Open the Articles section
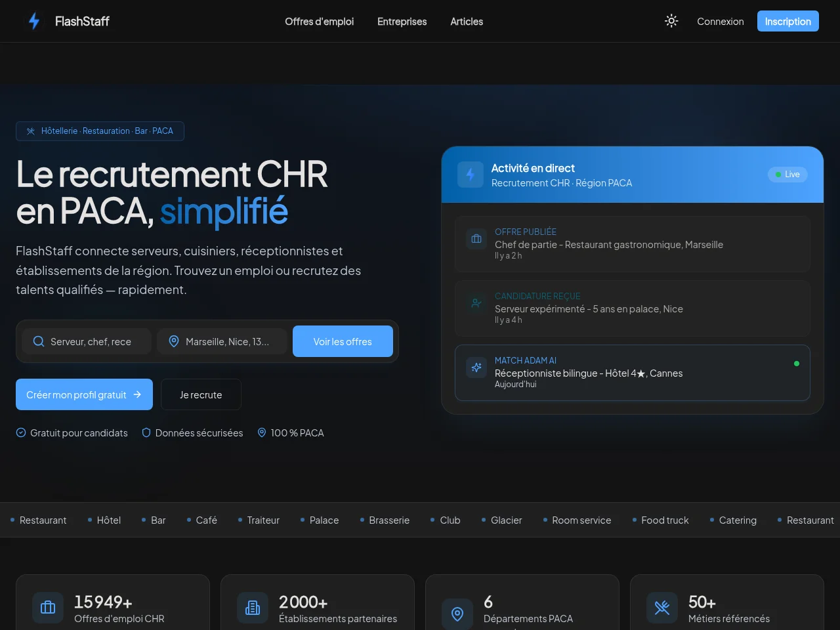This screenshot has width=840, height=630. click(x=467, y=22)
